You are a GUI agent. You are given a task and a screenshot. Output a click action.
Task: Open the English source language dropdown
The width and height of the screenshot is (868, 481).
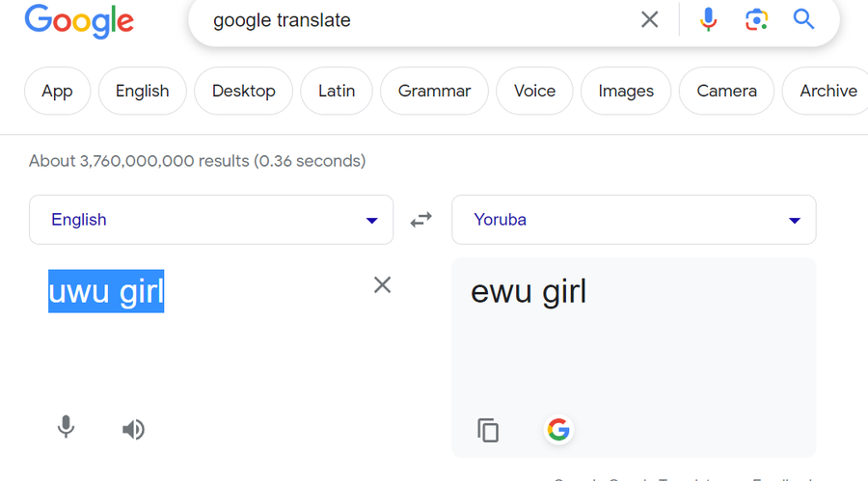coord(211,220)
